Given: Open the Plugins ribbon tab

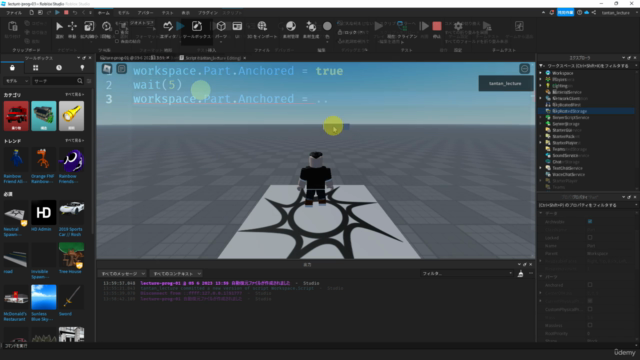Looking at the screenshot, I should [208, 13].
